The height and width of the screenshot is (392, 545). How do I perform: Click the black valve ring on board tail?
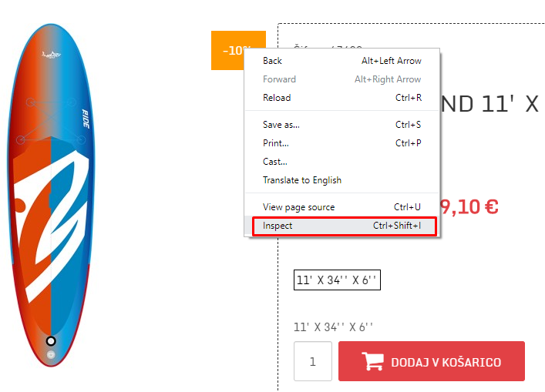point(51,341)
